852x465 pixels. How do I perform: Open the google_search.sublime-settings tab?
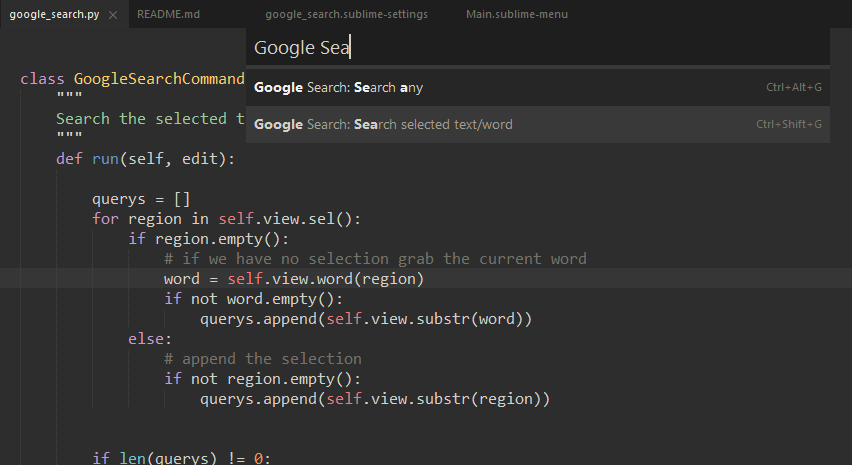[x=347, y=14]
